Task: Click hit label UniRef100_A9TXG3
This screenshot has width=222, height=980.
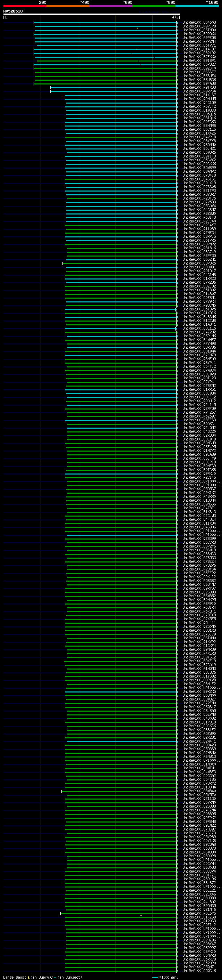Action: pos(199,88)
